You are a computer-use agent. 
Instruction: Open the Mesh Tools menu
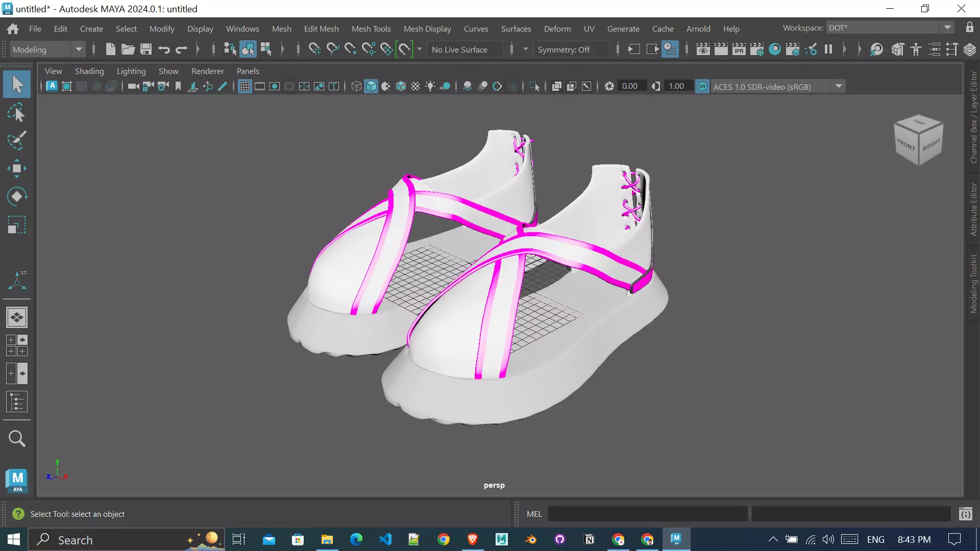click(371, 29)
